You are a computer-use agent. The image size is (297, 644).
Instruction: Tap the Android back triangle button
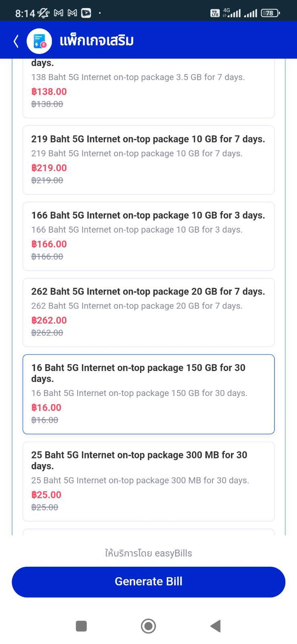tap(215, 626)
